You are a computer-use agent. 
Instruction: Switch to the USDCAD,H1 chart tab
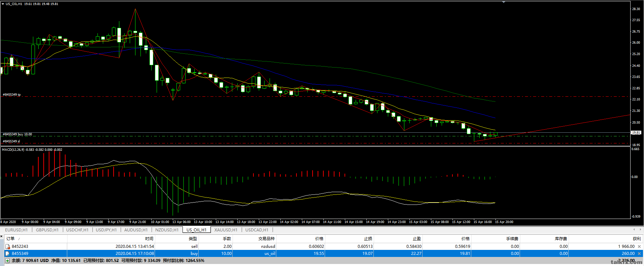(x=257, y=230)
